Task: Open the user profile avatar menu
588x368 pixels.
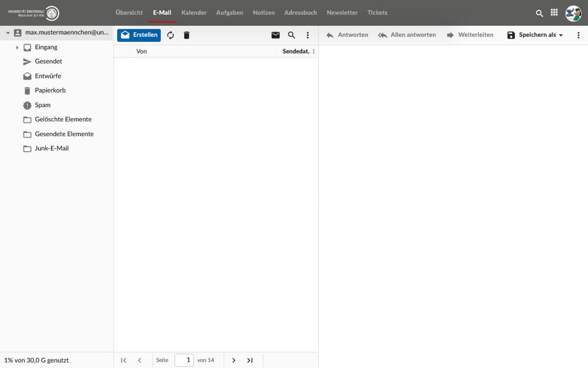Action: 573,13
